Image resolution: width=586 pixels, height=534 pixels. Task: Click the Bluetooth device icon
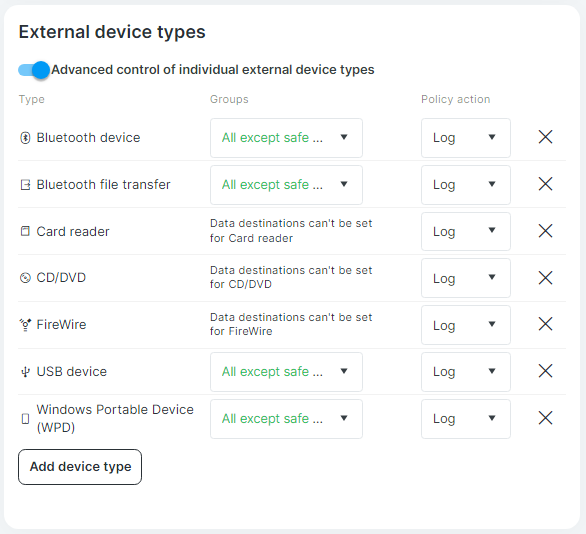[25, 138]
